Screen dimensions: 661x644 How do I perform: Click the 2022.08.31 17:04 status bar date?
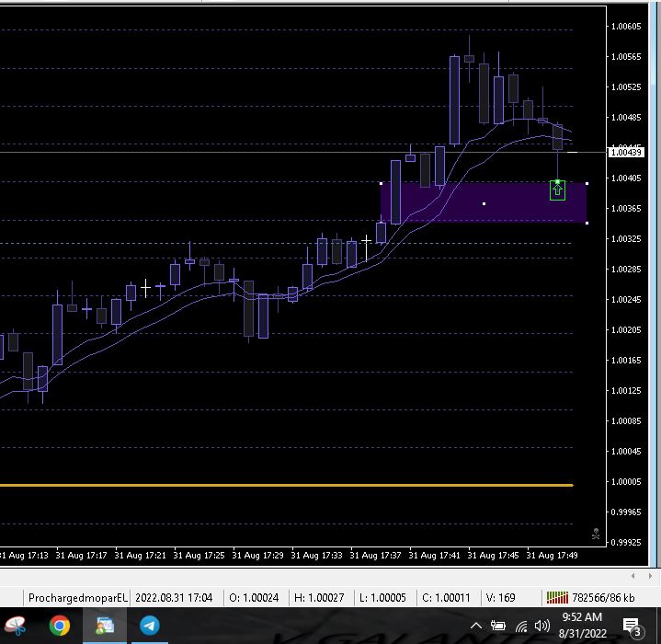[x=174, y=597]
